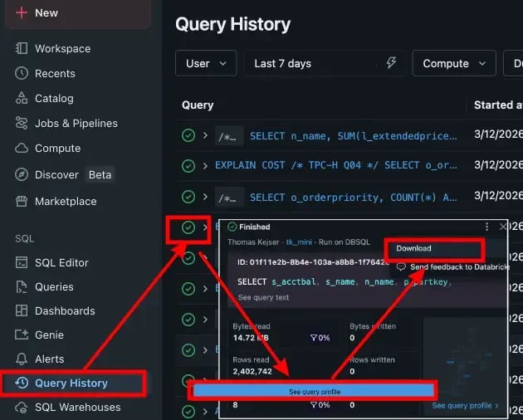
Task: Open the EXPLAIN COST TPC-H Q04 query link
Action: tap(336, 165)
